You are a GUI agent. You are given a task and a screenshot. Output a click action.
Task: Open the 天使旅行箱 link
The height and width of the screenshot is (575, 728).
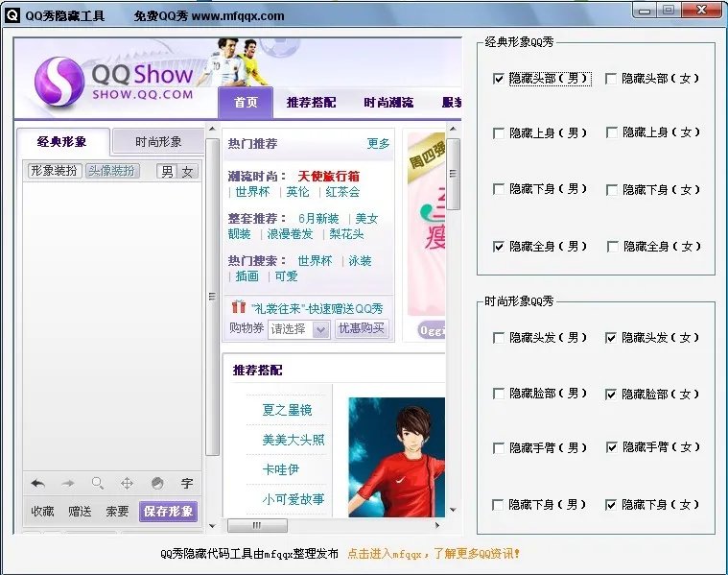329,177
